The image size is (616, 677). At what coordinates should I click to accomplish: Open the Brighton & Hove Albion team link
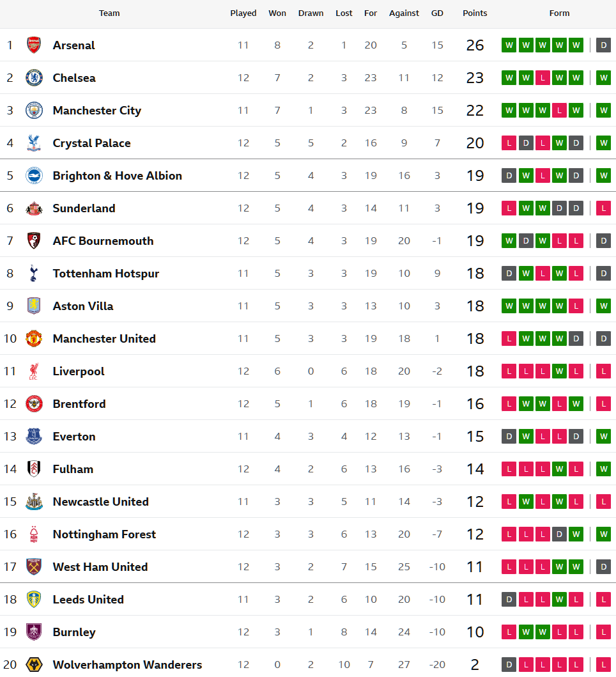point(117,175)
